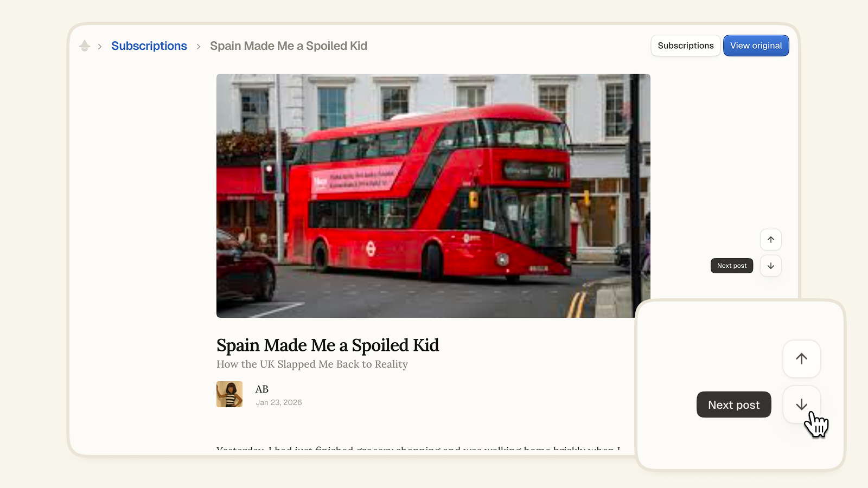Click the author name AB
This screenshot has height=488, width=868.
[x=262, y=389]
